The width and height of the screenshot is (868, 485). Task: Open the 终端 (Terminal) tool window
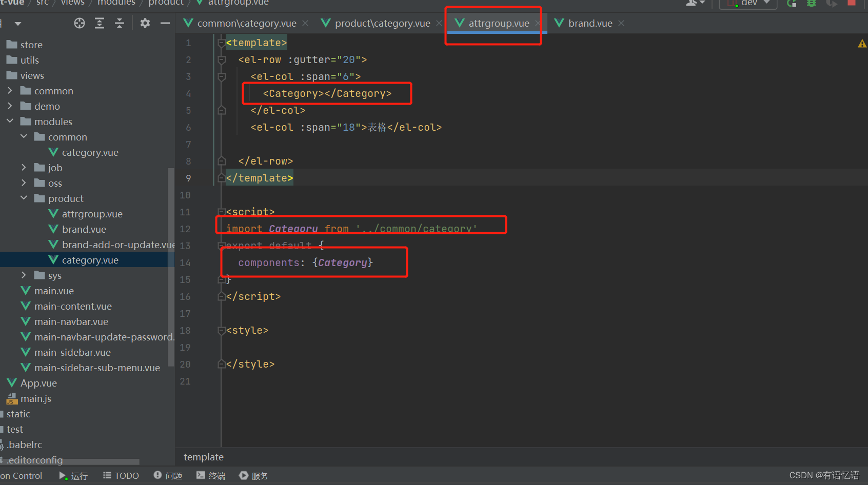click(x=211, y=476)
